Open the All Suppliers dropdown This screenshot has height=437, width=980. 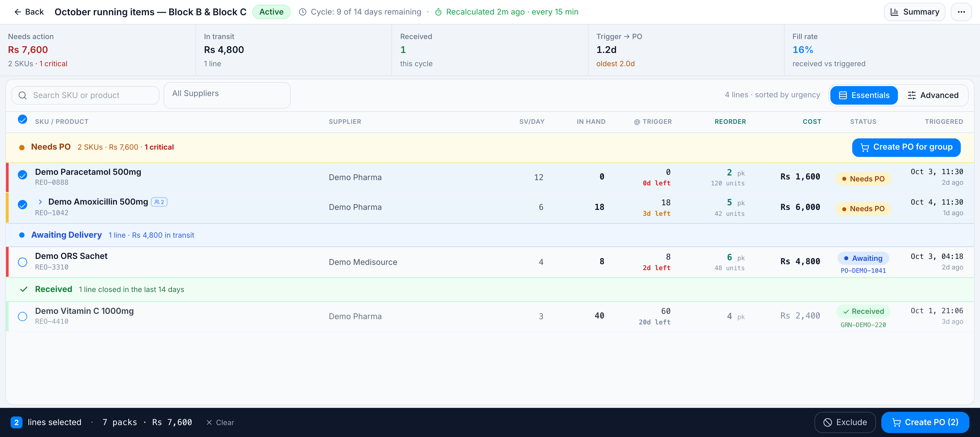click(227, 95)
